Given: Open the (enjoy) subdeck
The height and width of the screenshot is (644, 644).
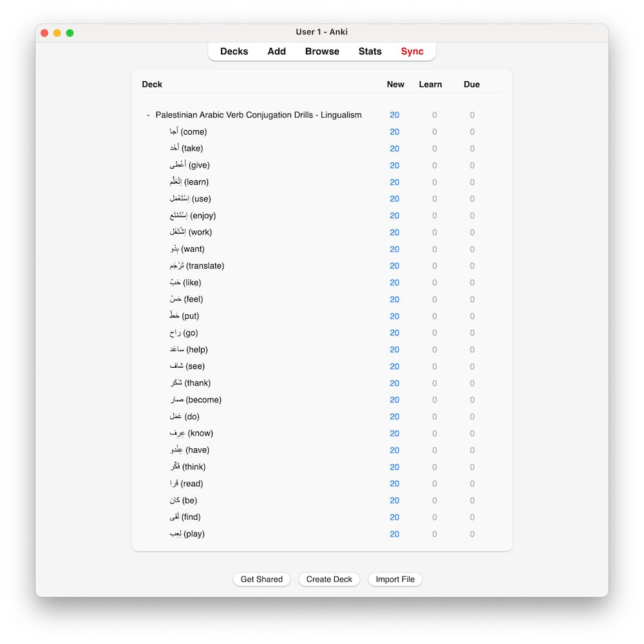Looking at the screenshot, I should point(193,216).
